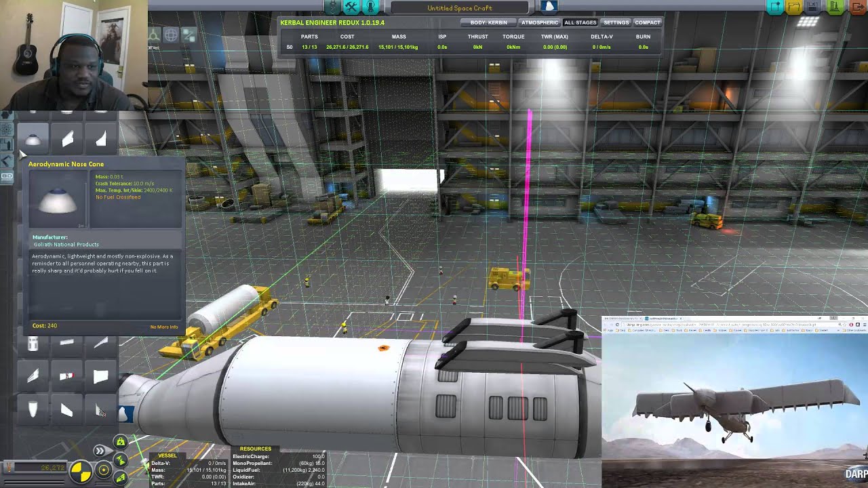Open the Action Groups editor tab
Viewport: 868px width, 488px height.
pos(352,7)
